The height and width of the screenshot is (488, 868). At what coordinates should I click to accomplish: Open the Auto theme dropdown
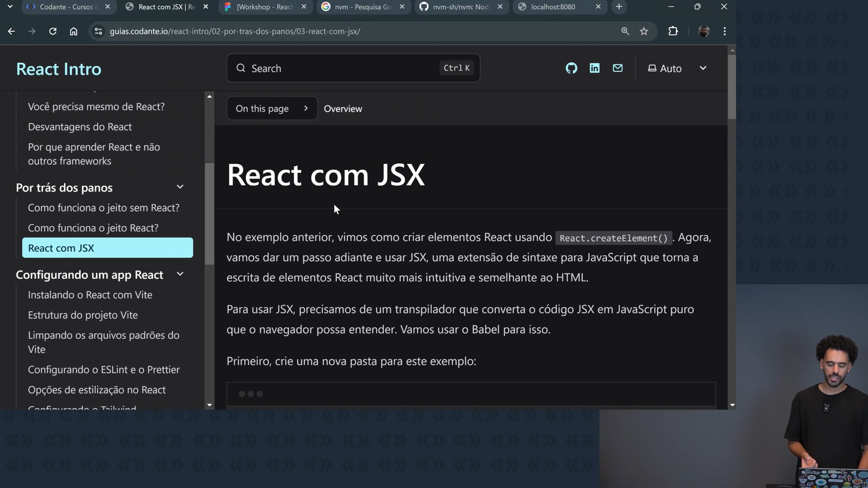[677, 68]
